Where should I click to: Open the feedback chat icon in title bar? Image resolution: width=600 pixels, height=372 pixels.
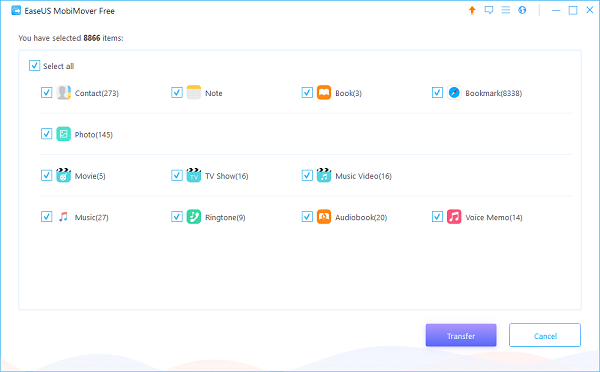click(x=489, y=10)
